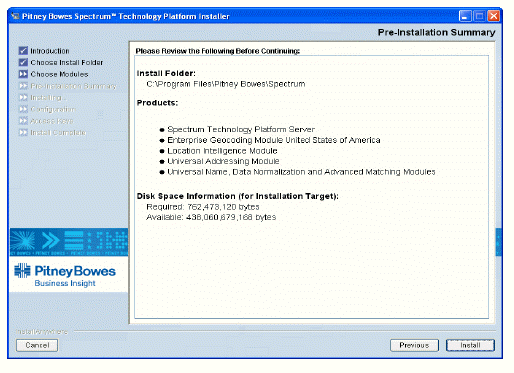
Task: Click the Available disk space bytes line
Action: [x=211, y=217]
